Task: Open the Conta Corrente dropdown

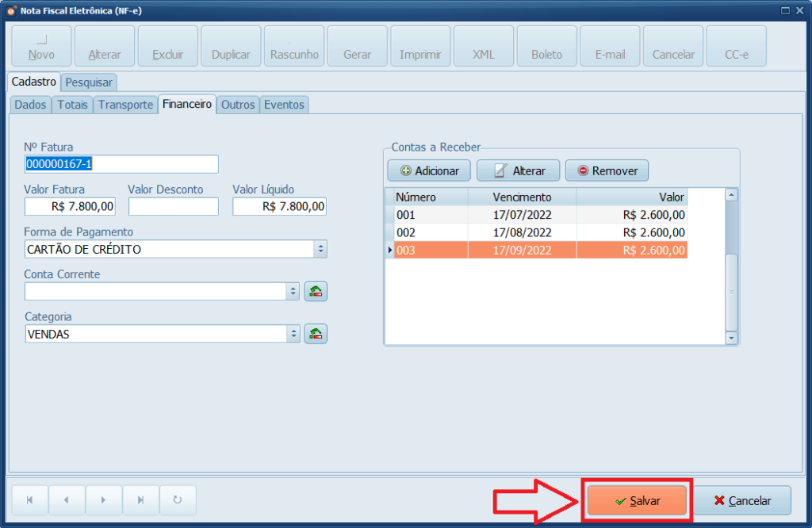Action: (293, 292)
